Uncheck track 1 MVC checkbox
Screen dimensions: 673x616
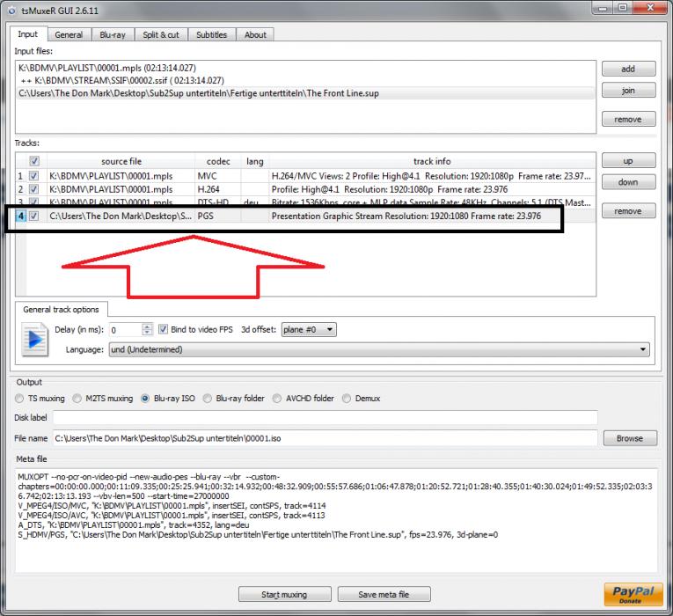coord(33,176)
